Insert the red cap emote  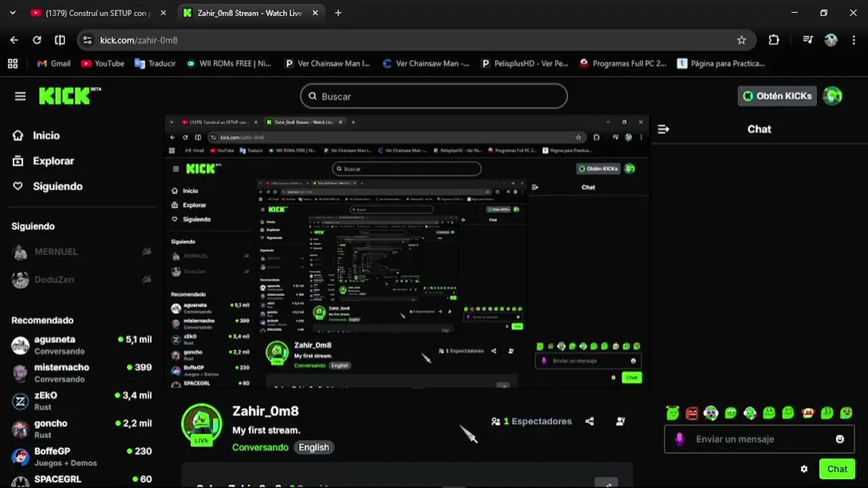pyautogui.click(x=808, y=412)
